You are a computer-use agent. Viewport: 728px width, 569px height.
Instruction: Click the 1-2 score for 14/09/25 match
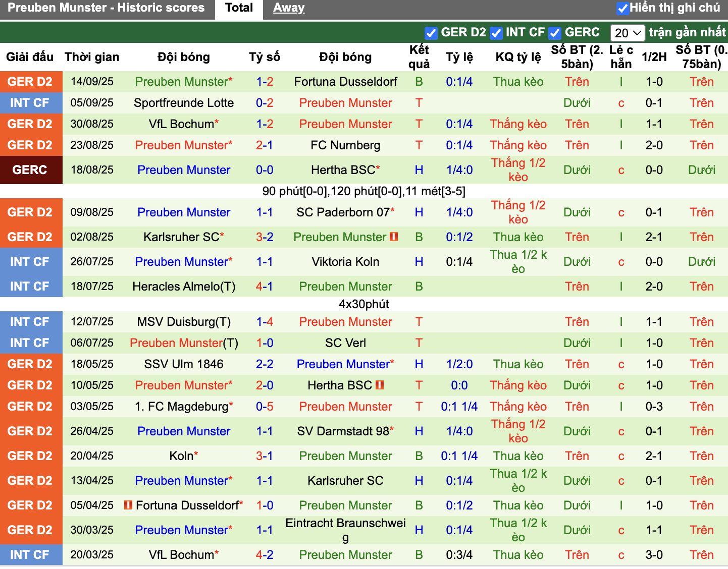click(x=265, y=82)
